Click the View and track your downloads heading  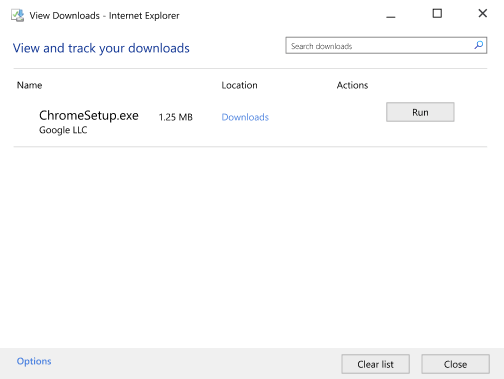pyautogui.click(x=101, y=48)
